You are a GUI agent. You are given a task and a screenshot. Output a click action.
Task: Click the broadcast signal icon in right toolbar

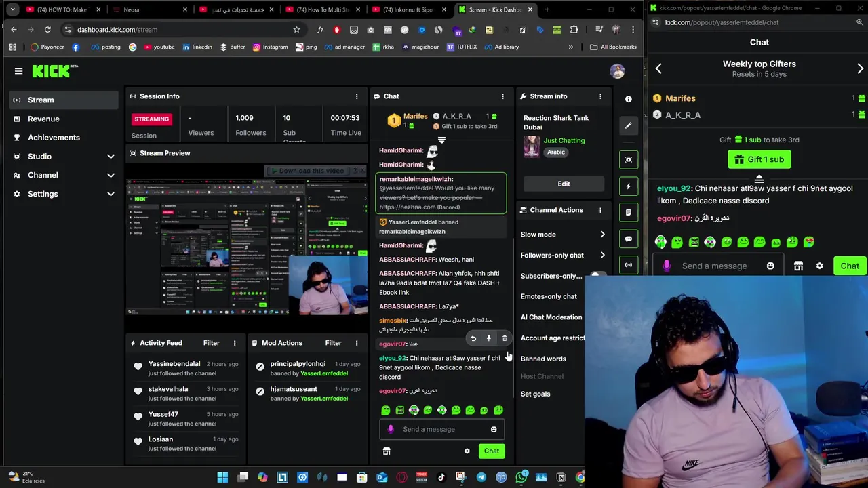coord(629,264)
